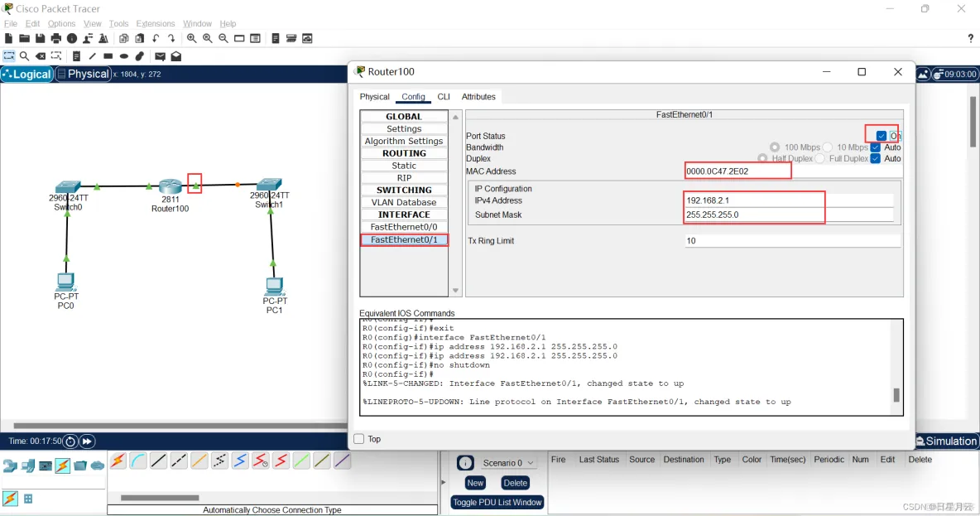Screen dimensions: 980x516
Task: Toggle the Bandwidth Auto checkbox
Action: click(876, 147)
